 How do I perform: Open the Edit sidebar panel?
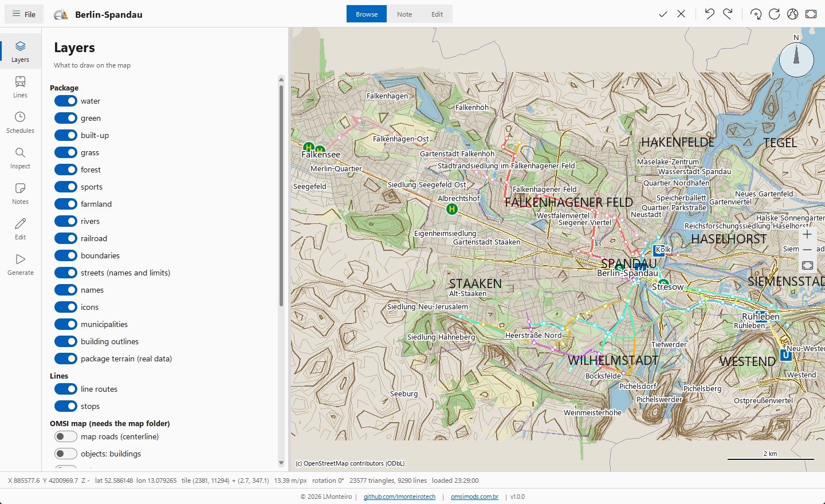coord(20,229)
